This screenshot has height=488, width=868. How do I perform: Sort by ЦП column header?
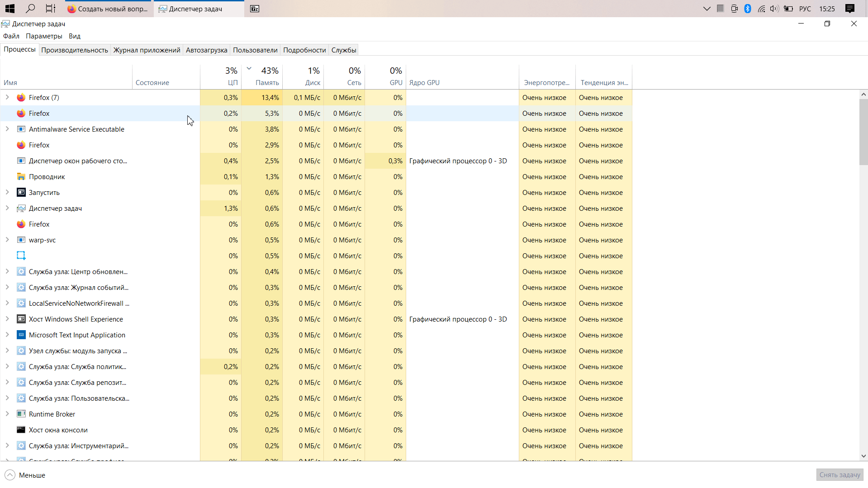(x=221, y=76)
